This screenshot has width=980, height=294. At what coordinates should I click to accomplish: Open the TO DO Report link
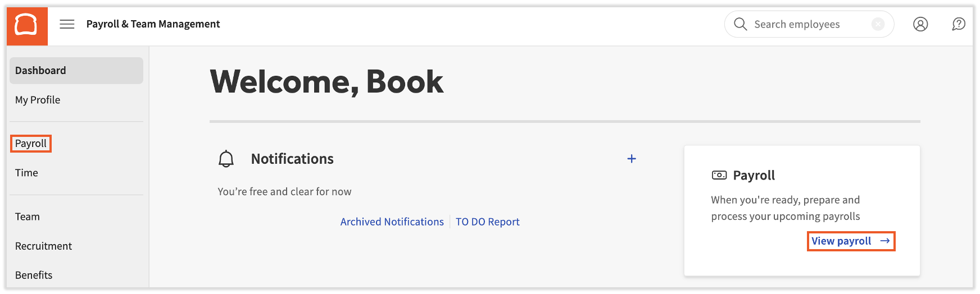click(487, 222)
